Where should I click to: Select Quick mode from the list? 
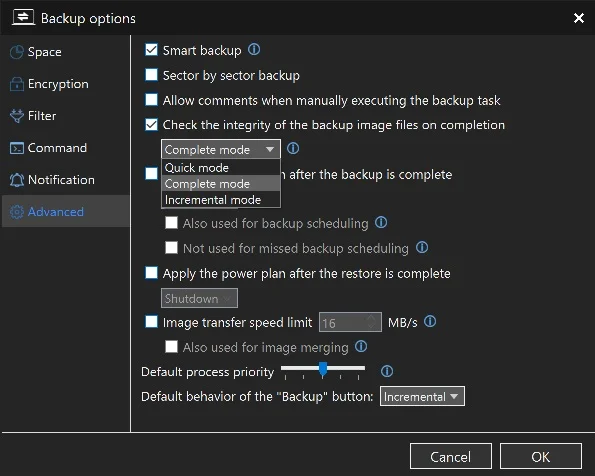click(221, 167)
